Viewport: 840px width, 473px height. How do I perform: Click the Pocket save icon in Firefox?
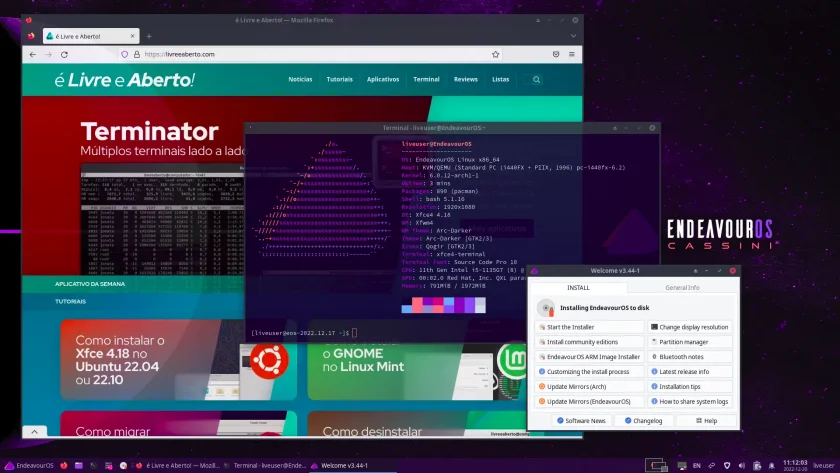[556, 54]
